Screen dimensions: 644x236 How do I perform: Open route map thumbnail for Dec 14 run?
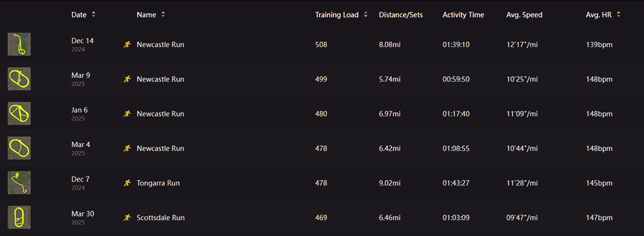[19, 44]
